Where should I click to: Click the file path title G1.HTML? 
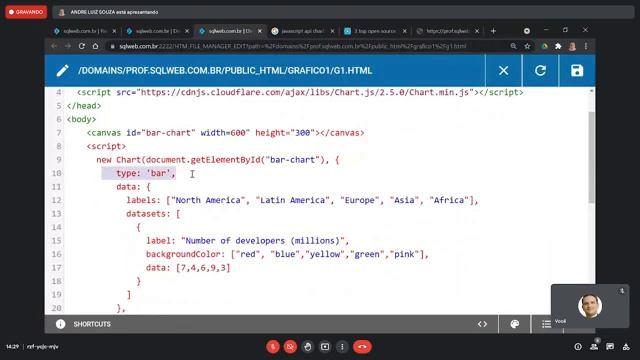(x=225, y=71)
